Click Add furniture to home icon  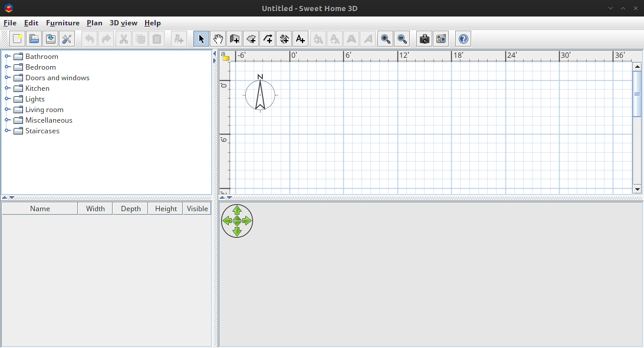click(x=179, y=39)
